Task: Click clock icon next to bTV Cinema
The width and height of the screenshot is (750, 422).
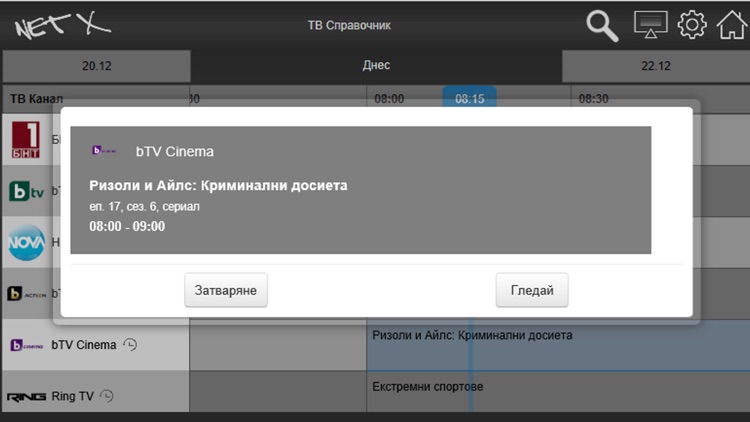Action: (x=130, y=344)
